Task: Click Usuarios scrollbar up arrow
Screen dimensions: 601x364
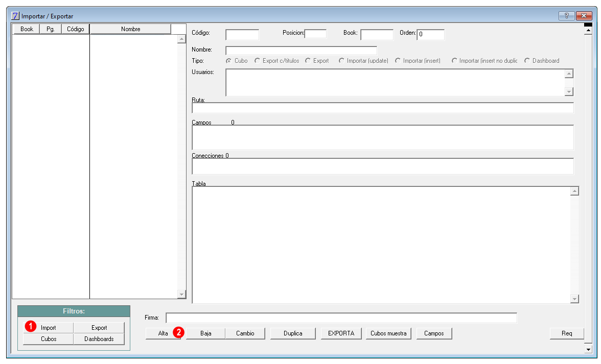Action: (569, 74)
